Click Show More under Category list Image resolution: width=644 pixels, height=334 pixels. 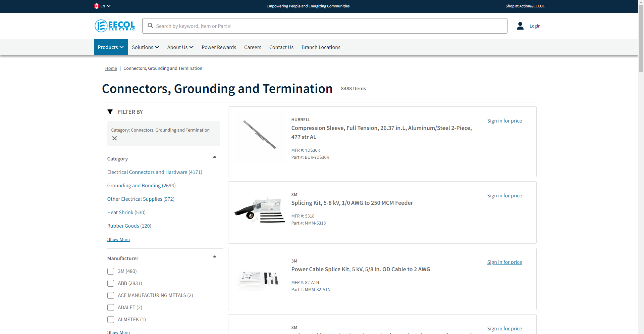pyautogui.click(x=118, y=239)
